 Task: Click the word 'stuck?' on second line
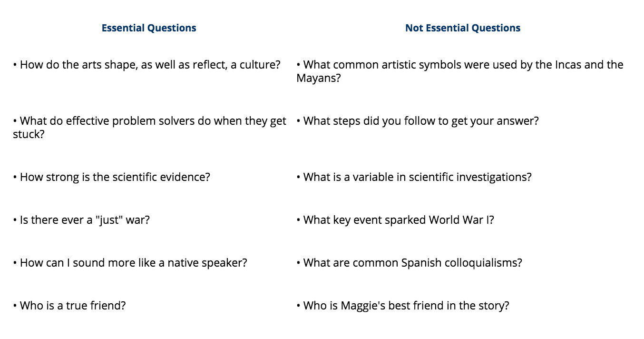[x=29, y=134]
